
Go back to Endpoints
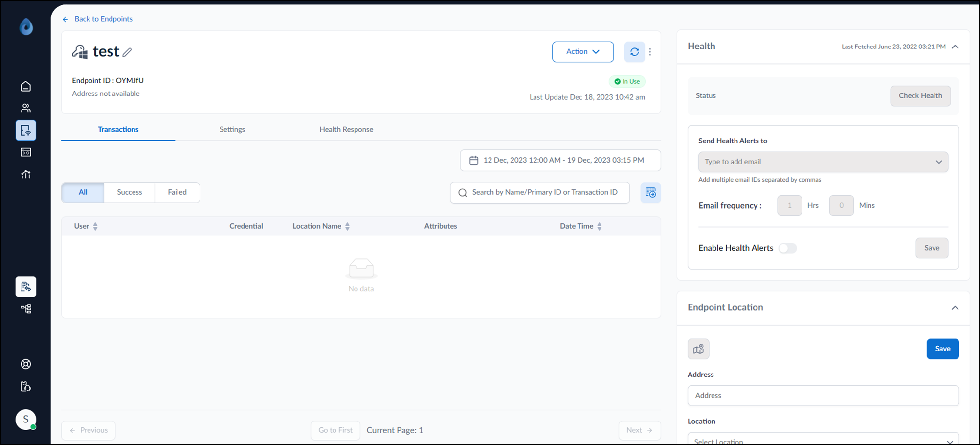point(98,19)
